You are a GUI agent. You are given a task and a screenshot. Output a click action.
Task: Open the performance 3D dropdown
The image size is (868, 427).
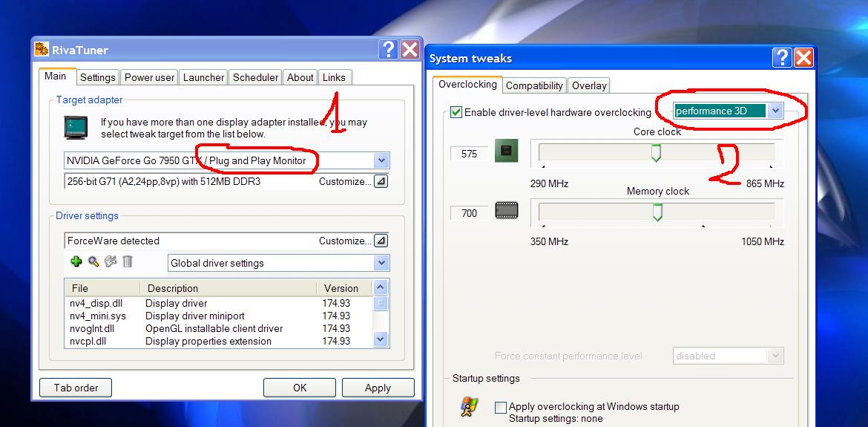(x=775, y=111)
